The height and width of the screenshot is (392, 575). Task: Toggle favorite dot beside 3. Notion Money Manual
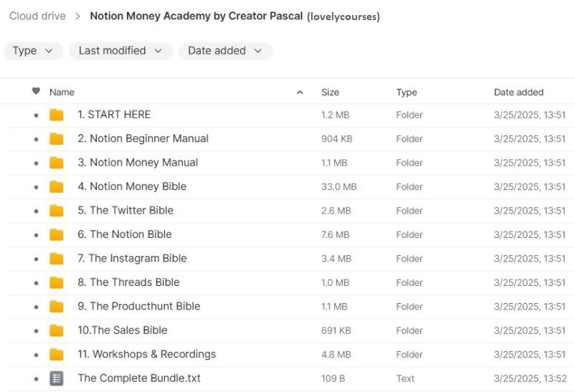(36, 163)
